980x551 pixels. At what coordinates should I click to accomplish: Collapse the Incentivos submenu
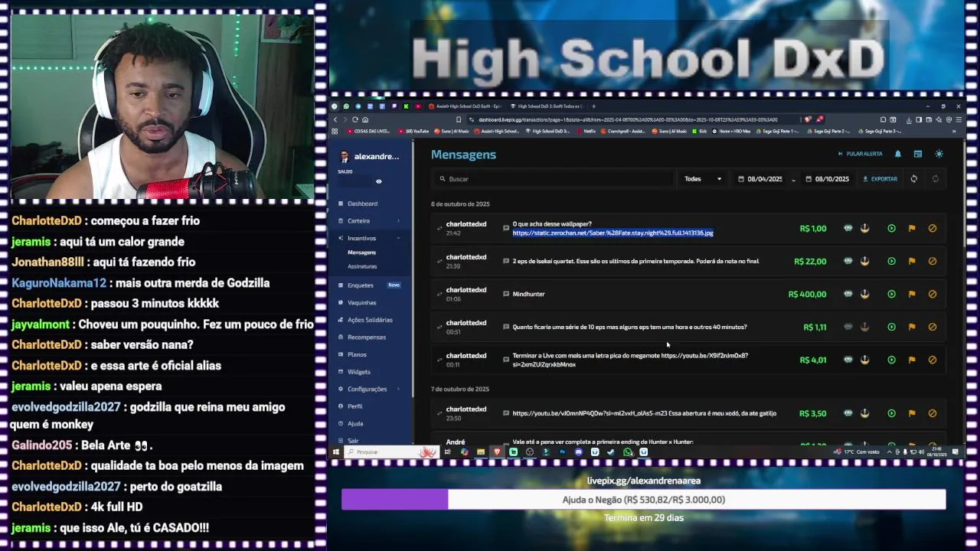click(372, 238)
